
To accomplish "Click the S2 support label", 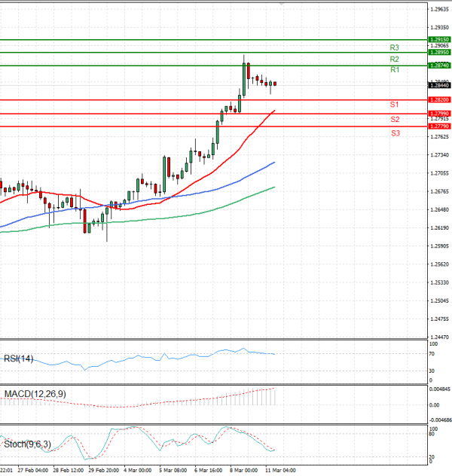I will click(x=395, y=120).
